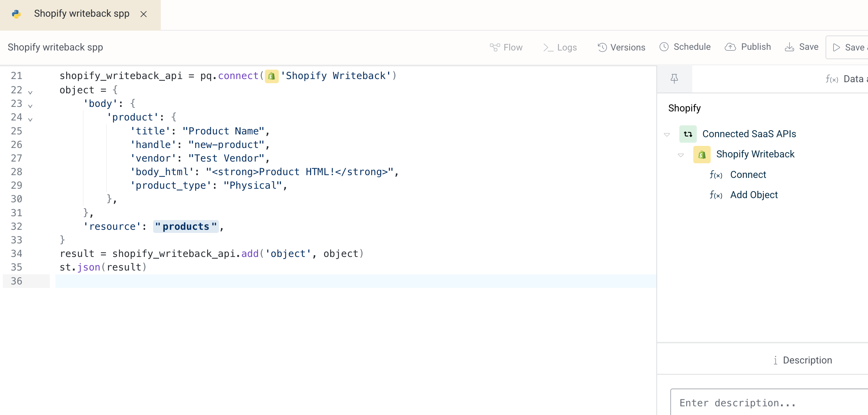Click the Publish cloud upload icon
Screen dimensions: 868x415
pyautogui.click(x=730, y=47)
